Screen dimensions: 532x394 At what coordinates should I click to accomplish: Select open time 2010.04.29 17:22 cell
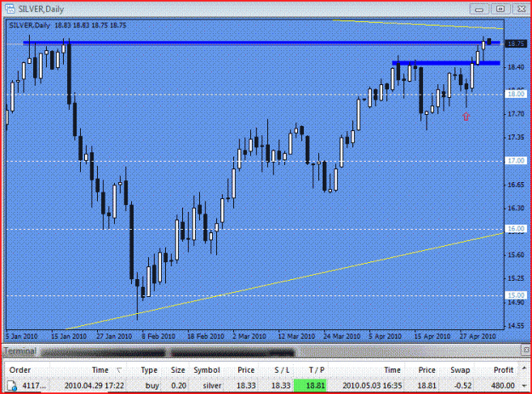click(x=94, y=385)
